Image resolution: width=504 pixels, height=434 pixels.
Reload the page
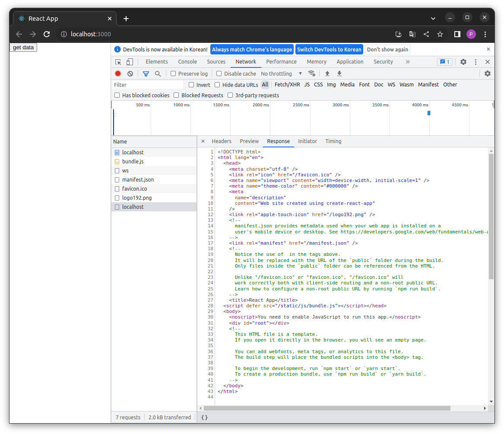coord(47,34)
